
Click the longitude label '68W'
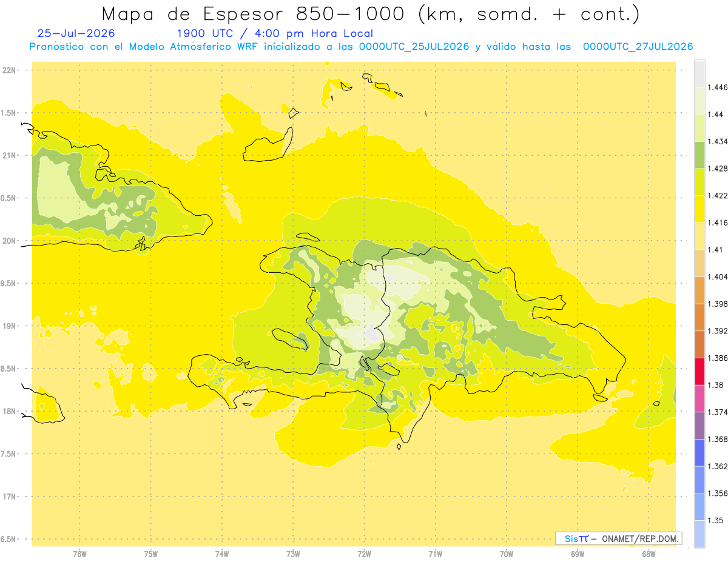[649, 554]
